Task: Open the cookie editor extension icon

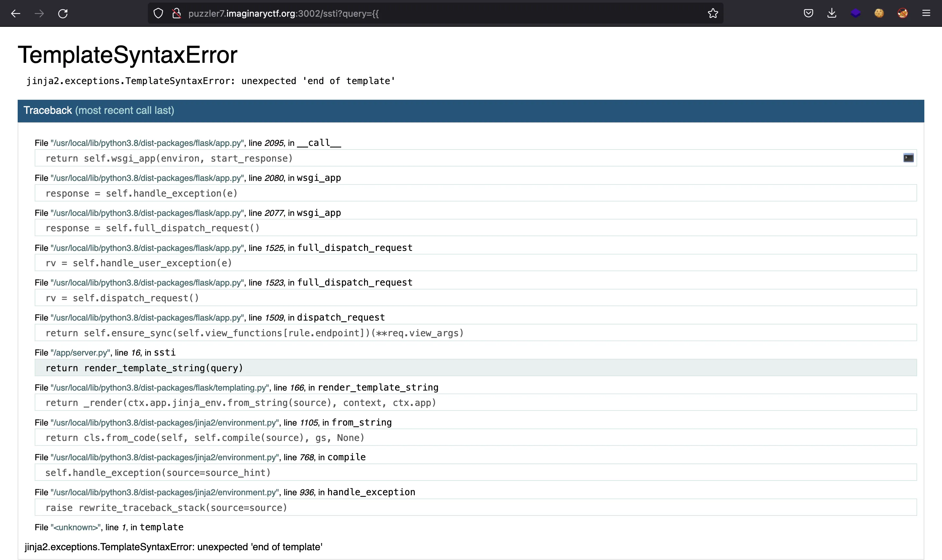Action: click(x=879, y=13)
